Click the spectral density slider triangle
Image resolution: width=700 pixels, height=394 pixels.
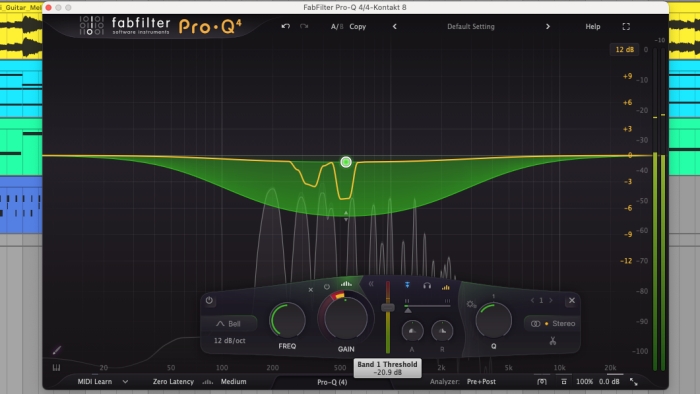408,310
